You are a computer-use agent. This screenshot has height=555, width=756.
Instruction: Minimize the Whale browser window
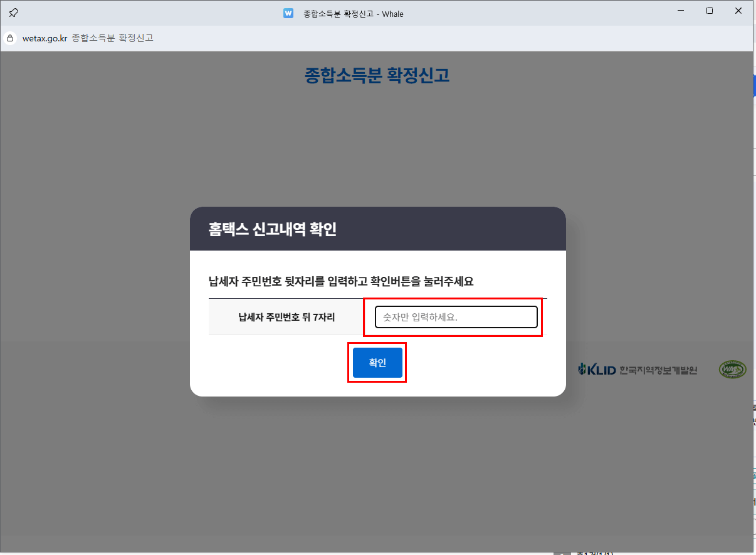[680, 11]
